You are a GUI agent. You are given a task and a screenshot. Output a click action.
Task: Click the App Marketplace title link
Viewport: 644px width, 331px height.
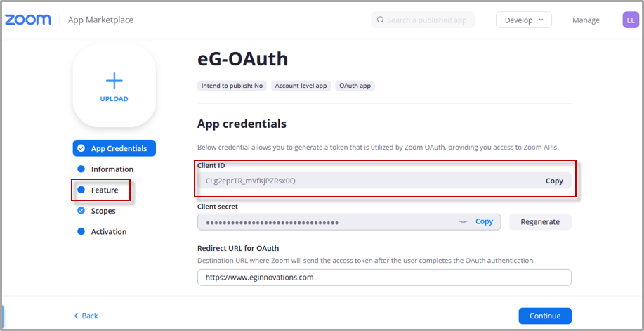pos(100,20)
